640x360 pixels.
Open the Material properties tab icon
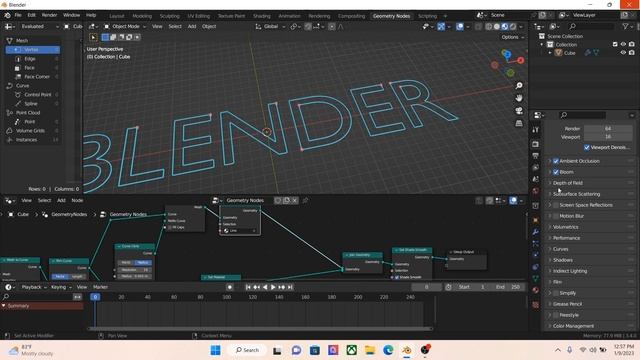536,290
